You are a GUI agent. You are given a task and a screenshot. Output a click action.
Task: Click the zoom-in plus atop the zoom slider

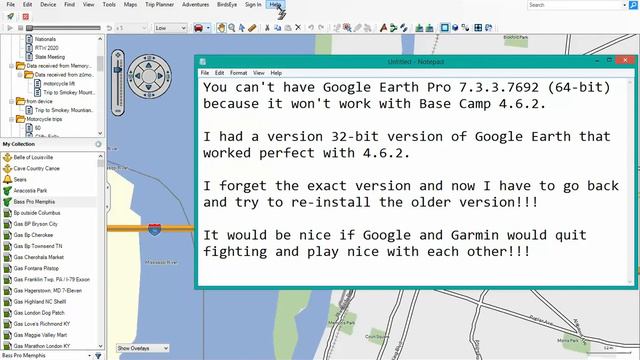(x=118, y=55)
